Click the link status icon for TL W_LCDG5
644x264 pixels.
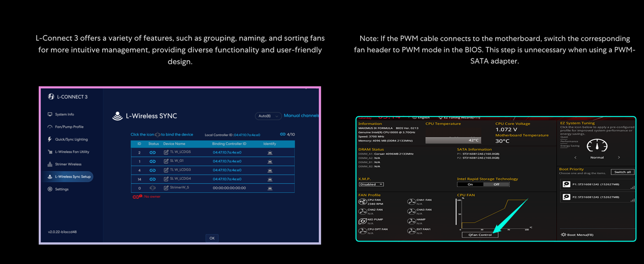153,153
